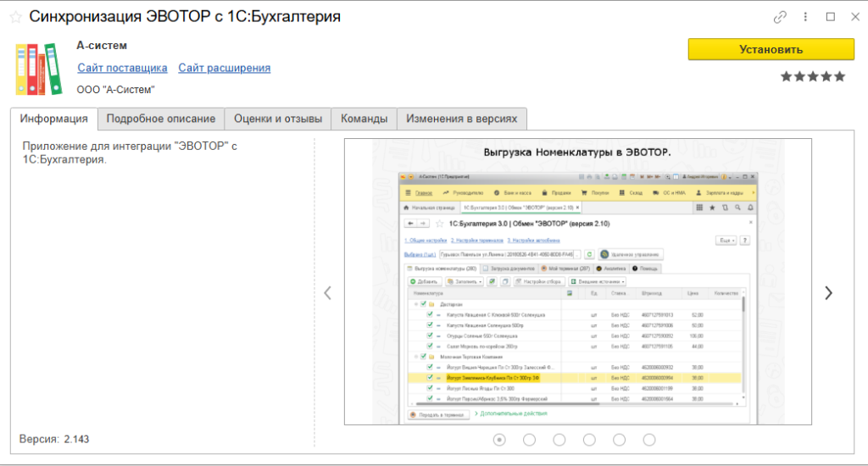The width and height of the screenshot is (868, 466).
Task: Select the third slide radio button
Action: point(559,440)
